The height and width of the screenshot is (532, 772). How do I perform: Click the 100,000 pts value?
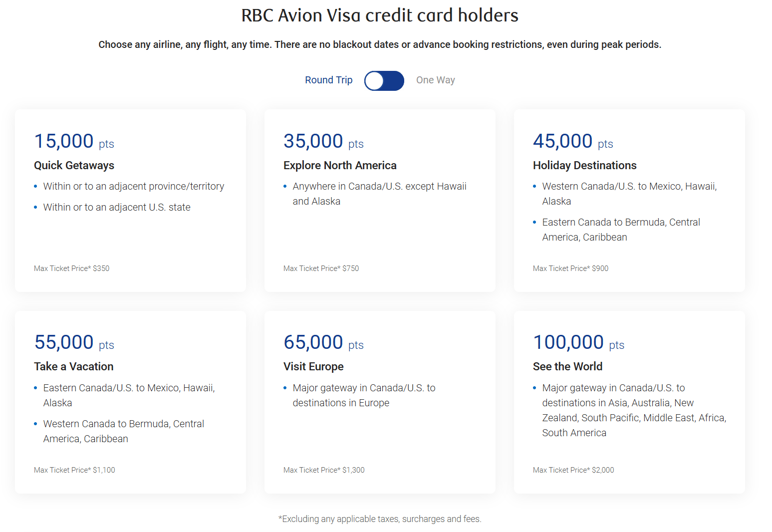tap(579, 342)
